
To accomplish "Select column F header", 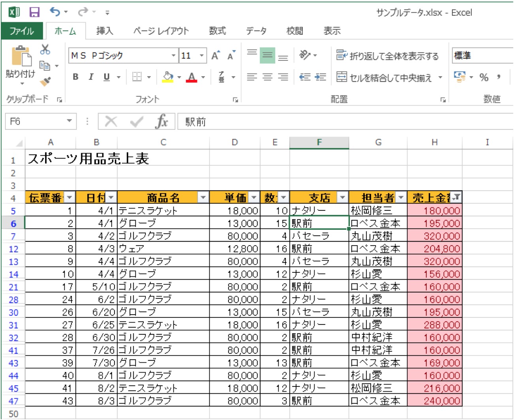I will click(319, 142).
